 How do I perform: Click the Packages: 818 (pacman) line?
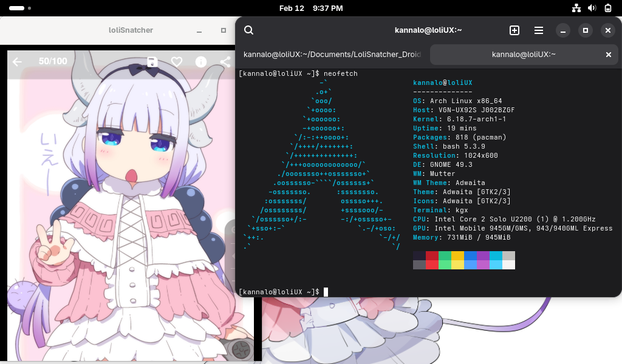[459, 137]
